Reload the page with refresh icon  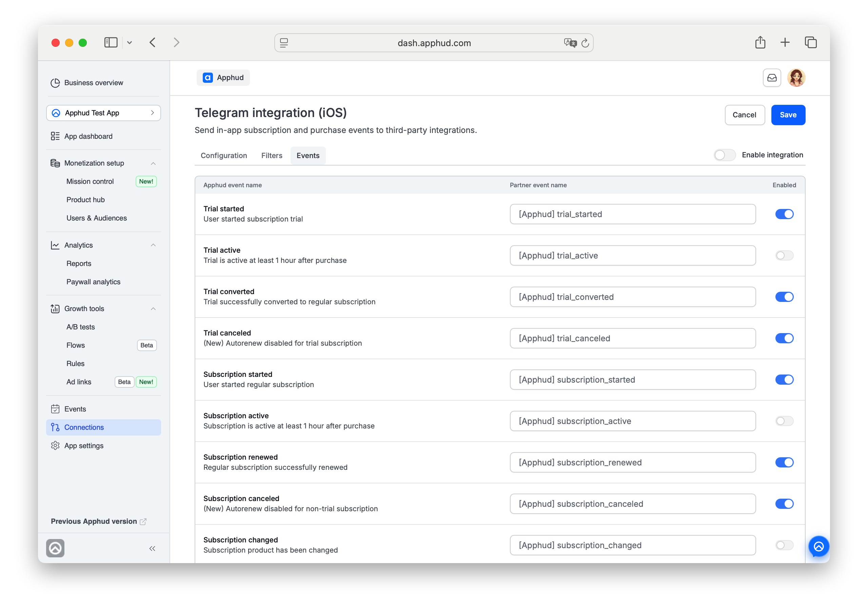[585, 43]
